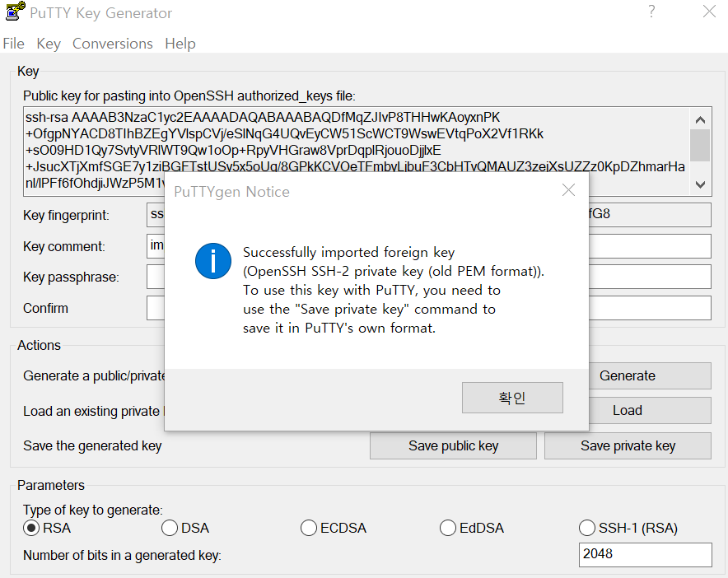Click the blue information icon in notice
This screenshot has height=578, width=728.
click(213, 261)
